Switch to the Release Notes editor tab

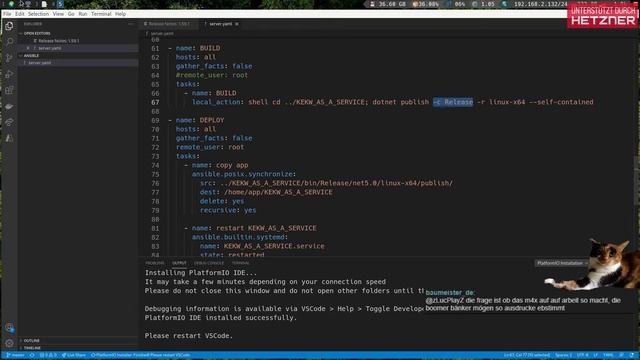(x=169, y=24)
